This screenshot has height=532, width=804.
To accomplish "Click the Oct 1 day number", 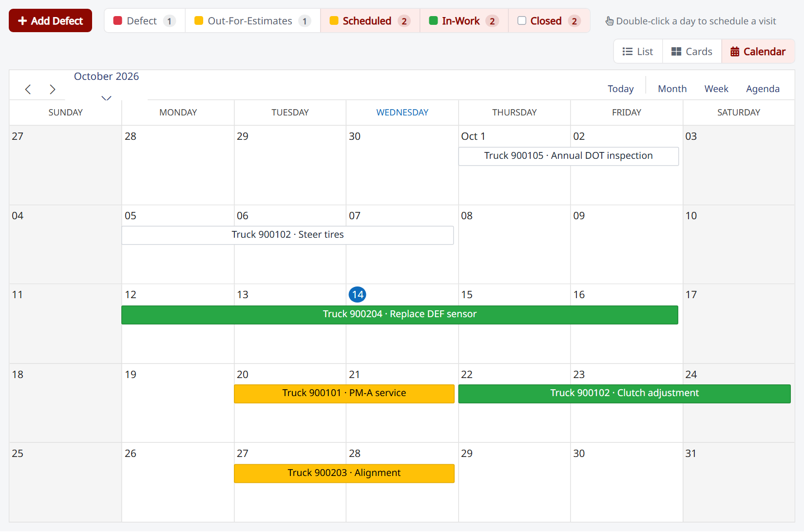I will (x=473, y=136).
